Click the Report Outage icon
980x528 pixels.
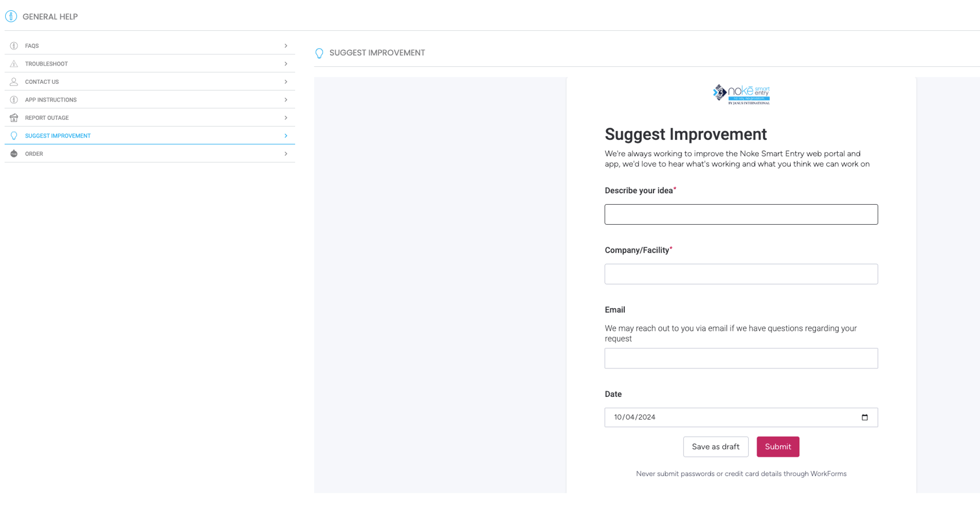tap(14, 117)
